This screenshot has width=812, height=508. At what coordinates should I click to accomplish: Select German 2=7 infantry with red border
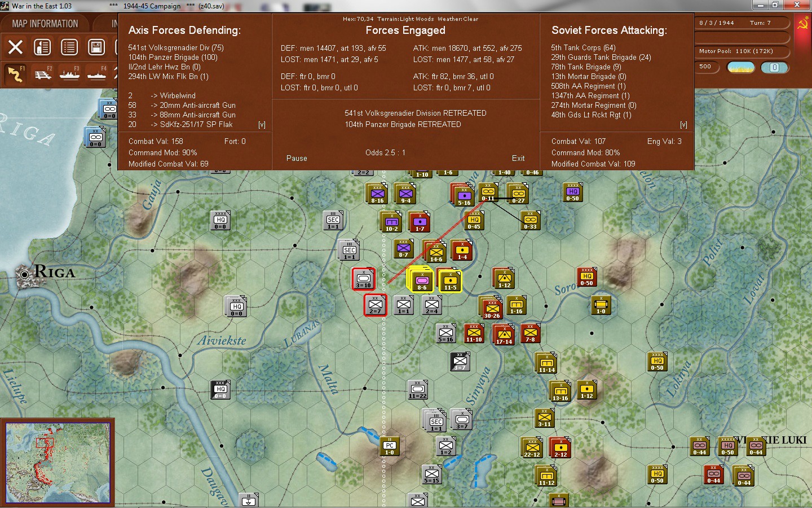pos(375,305)
